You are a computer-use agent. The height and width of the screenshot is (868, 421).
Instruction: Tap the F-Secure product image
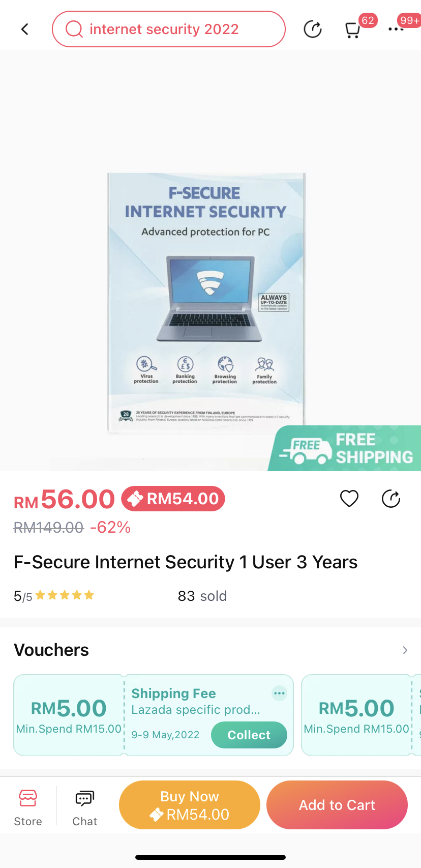[x=206, y=303]
